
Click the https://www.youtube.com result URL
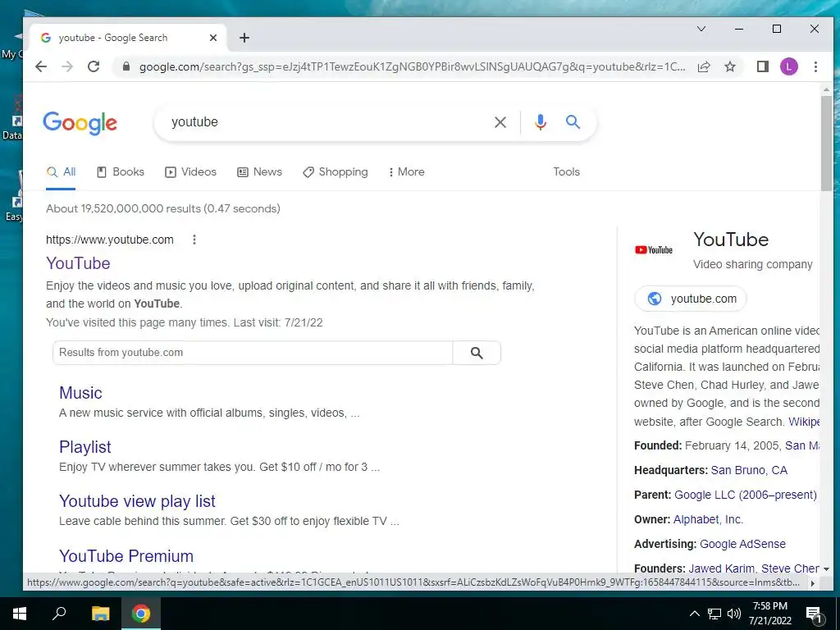click(x=110, y=240)
